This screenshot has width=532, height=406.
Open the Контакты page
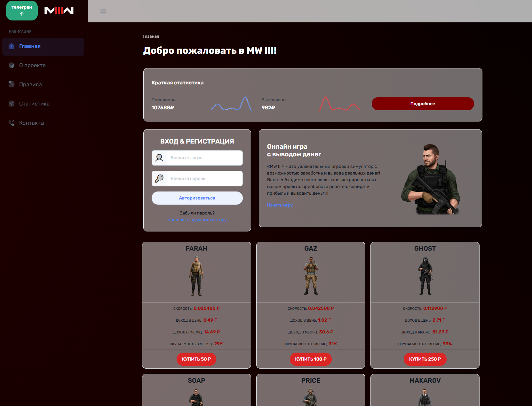[43, 123]
